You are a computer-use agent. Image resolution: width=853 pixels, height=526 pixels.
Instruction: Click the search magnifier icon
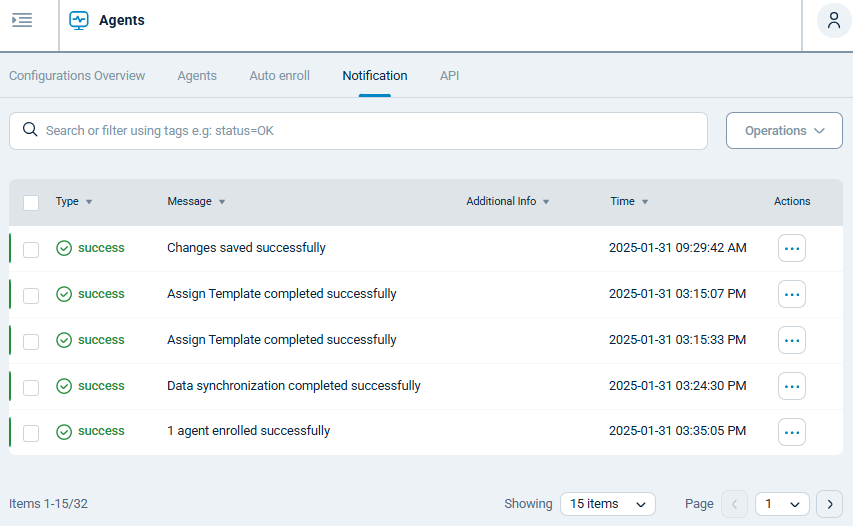[30, 130]
